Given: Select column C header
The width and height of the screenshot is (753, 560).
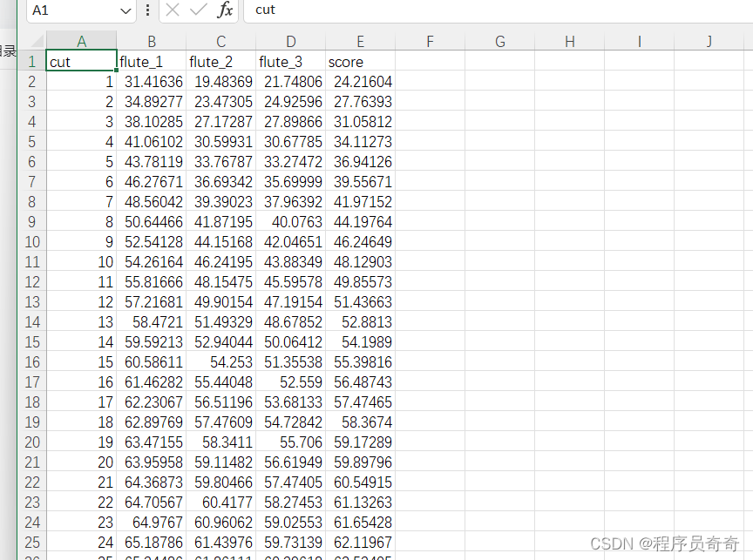Looking at the screenshot, I should pos(220,41).
